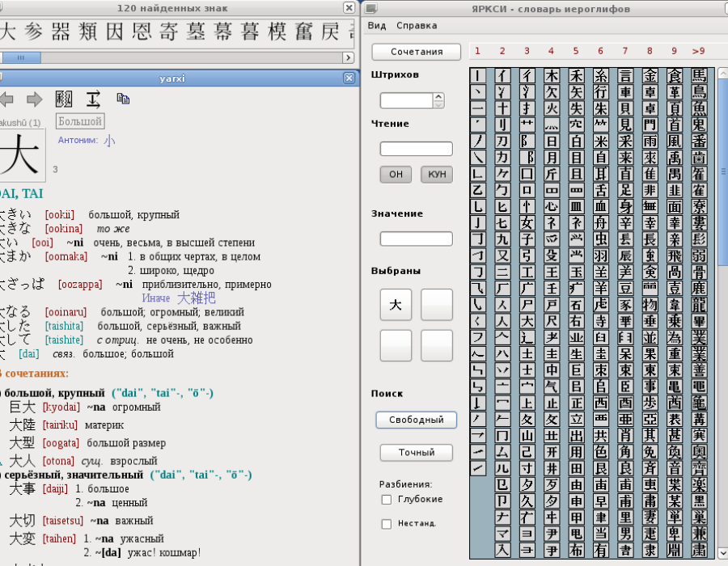
Task: Pick the 食 radical from the table
Action: click(x=675, y=76)
